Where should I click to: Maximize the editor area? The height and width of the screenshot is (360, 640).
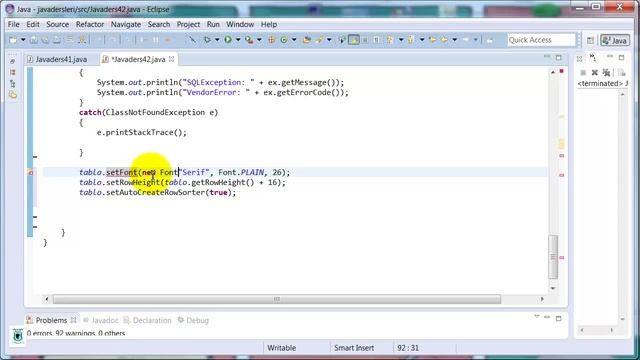(558, 58)
